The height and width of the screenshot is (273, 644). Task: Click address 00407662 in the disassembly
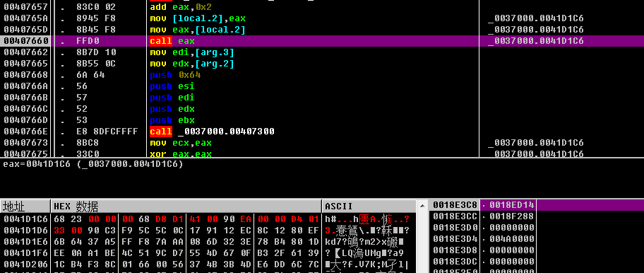pos(26,52)
